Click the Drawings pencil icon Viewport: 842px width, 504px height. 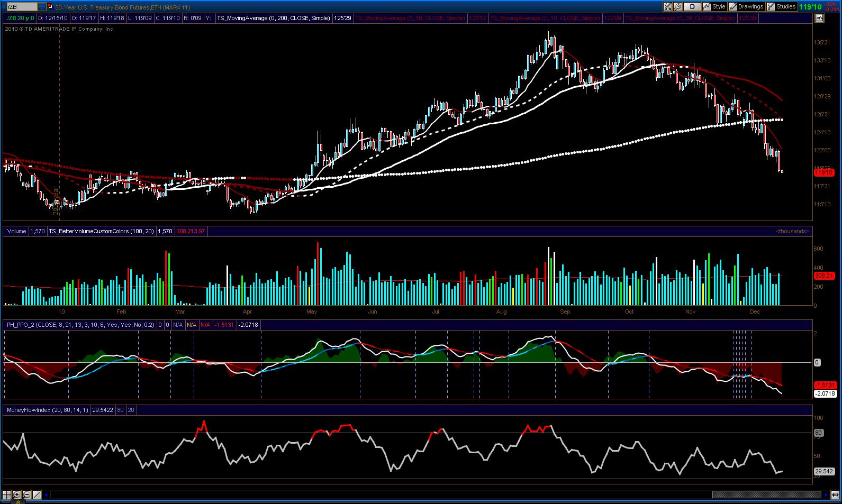click(x=733, y=7)
